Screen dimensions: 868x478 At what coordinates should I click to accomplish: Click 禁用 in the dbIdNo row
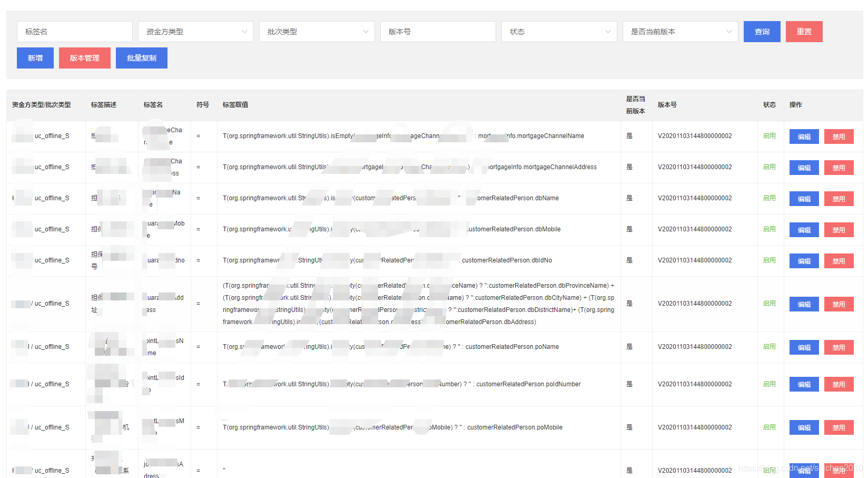click(839, 261)
